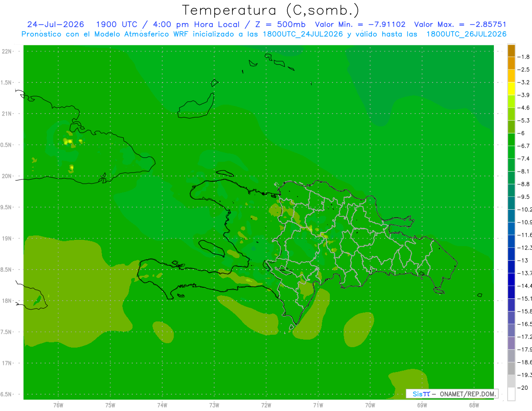Click the '70W' longitude axis label
The width and height of the screenshot is (532, 411).
coord(370,405)
